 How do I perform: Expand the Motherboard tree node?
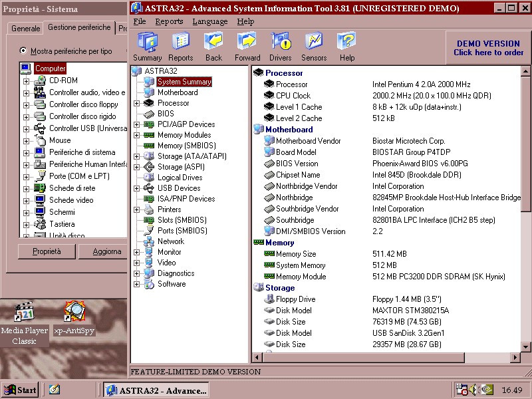click(137, 92)
